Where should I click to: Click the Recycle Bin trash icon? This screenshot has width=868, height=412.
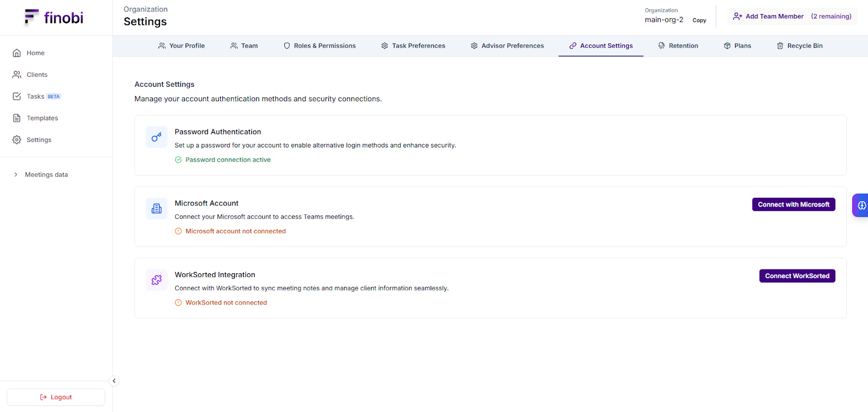tap(780, 46)
